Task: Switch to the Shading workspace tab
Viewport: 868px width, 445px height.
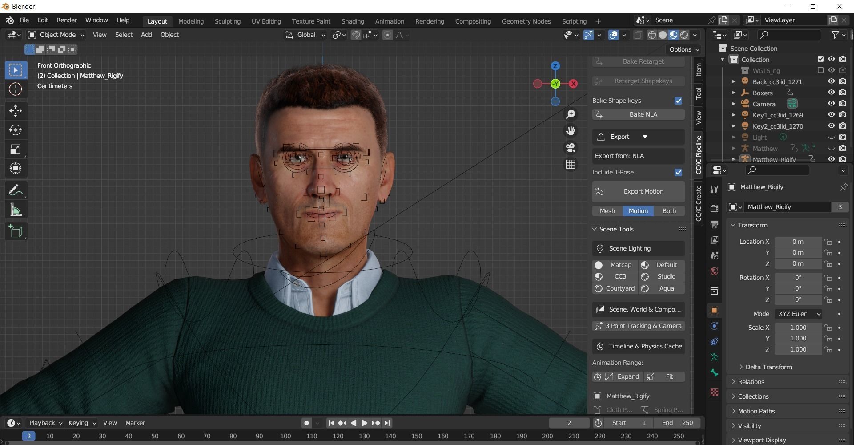Action: click(x=353, y=21)
